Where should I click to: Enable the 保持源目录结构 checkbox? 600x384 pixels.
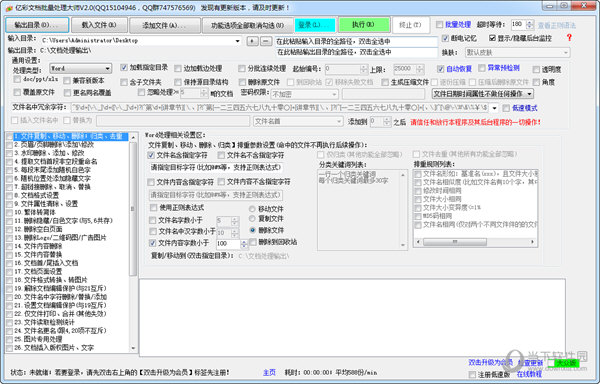178,82
